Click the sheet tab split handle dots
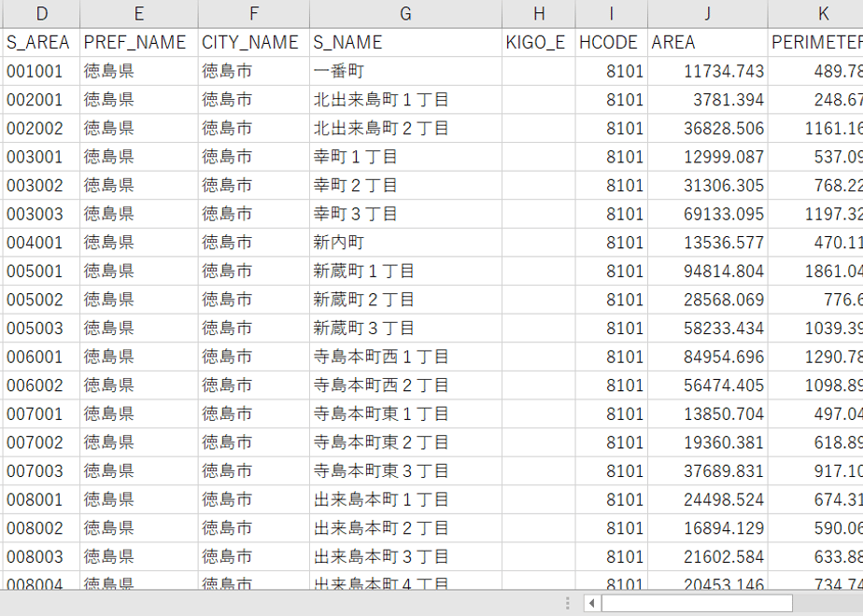The image size is (863, 616). 569,603
